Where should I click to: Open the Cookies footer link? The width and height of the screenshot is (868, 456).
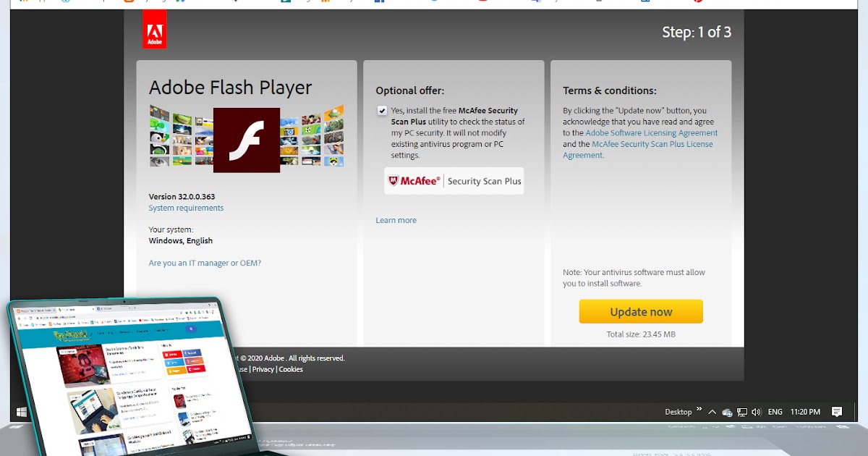point(291,369)
